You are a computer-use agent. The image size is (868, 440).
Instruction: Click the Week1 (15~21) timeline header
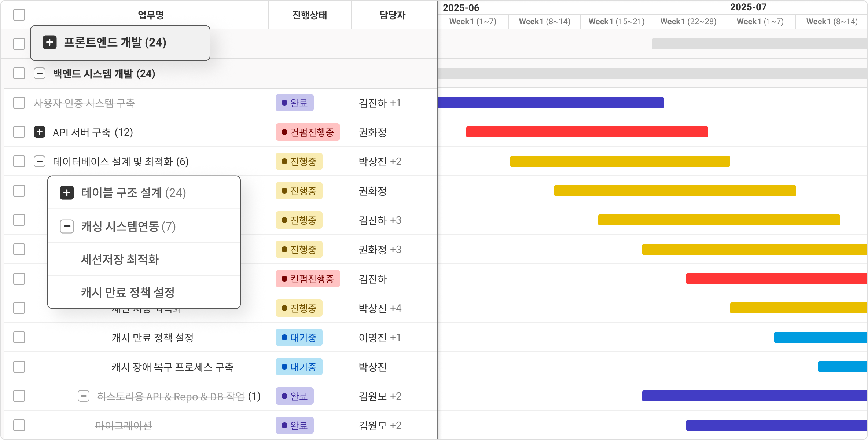616,21
